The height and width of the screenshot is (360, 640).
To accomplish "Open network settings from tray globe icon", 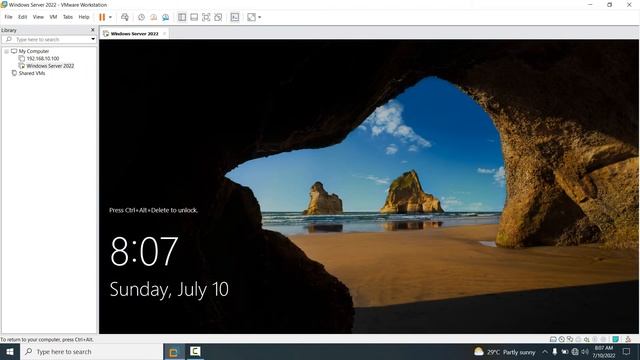I will 575,352.
